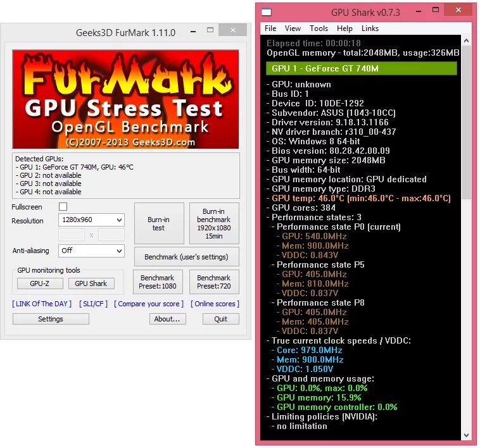Viewport: 480px width, 448px height.
Task: Run Benchmark (user's settings)
Action: [x=186, y=257]
